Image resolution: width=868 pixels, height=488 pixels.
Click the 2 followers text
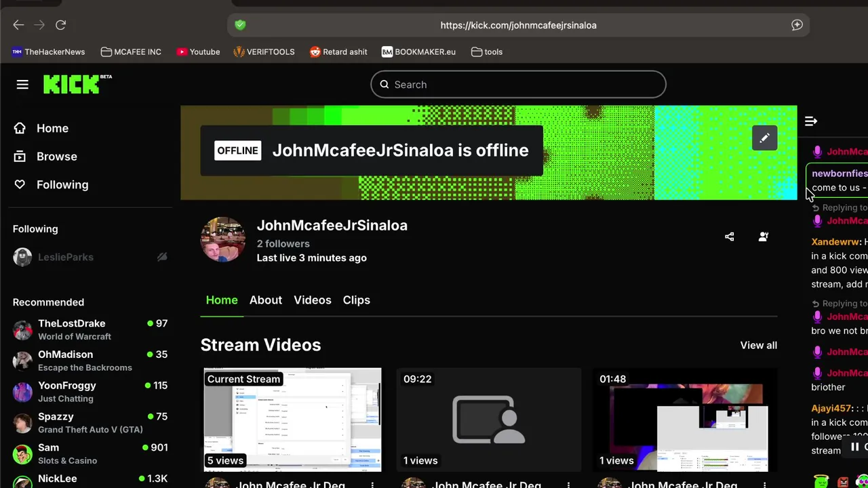[283, 244]
